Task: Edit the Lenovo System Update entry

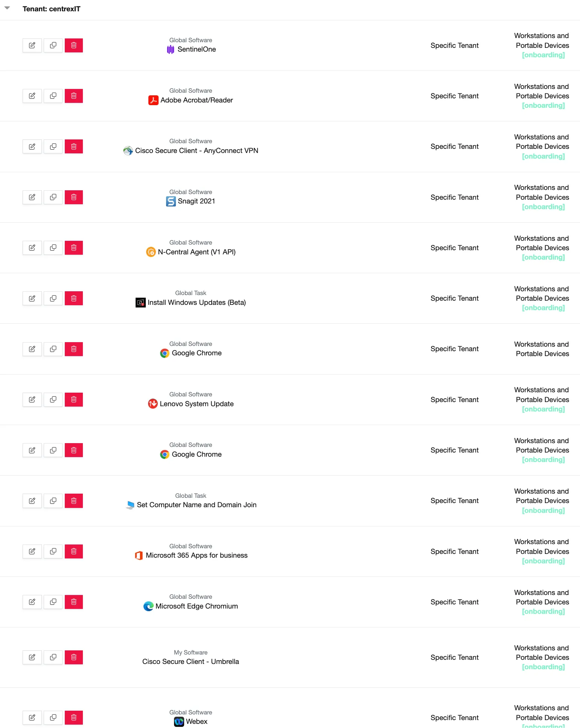Action: pyautogui.click(x=32, y=399)
